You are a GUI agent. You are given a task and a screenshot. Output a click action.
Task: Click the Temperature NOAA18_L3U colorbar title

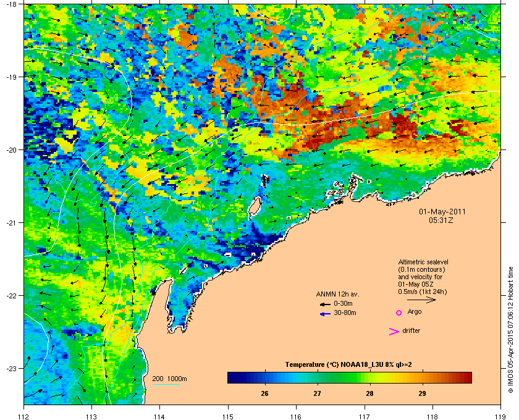(x=348, y=365)
